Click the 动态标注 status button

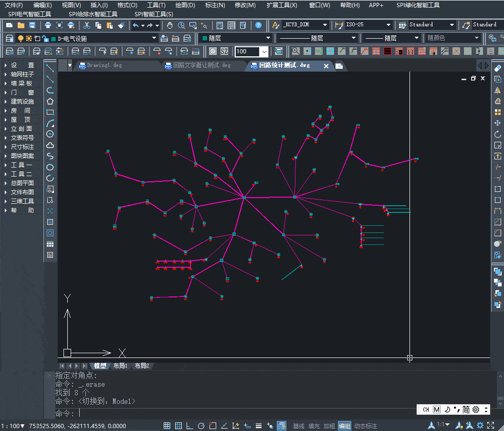(x=366, y=426)
